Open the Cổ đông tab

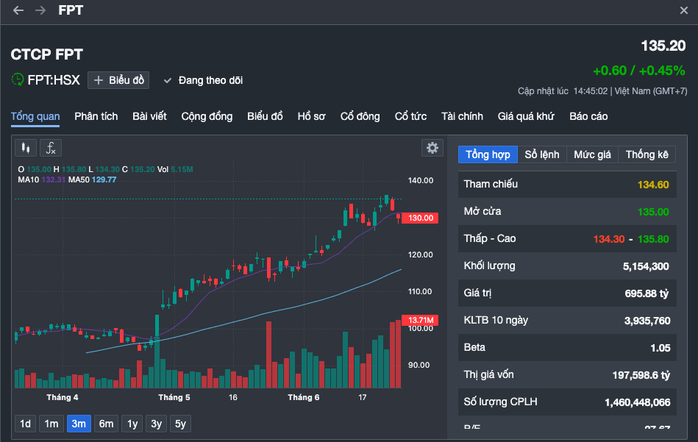point(360,117)
